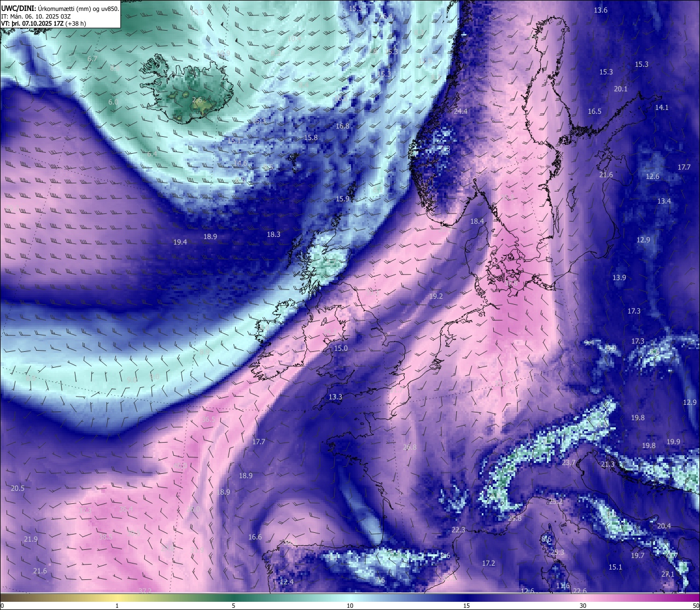
Task: Click the 20.4 value over the Balkans
Action: click(664, 526)
